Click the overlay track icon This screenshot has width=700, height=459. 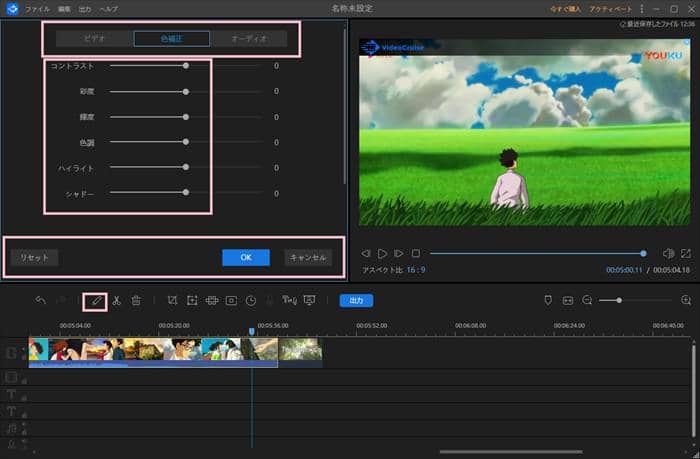[x=11, y=377]
